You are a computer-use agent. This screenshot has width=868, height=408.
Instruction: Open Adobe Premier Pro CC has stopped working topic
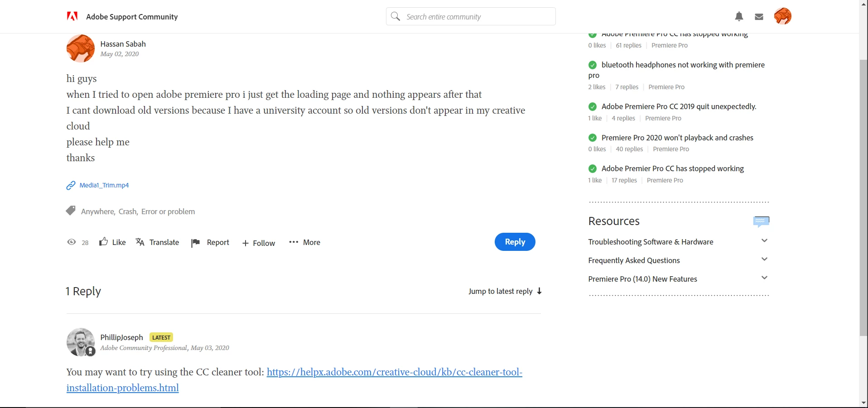pos(673,168)
